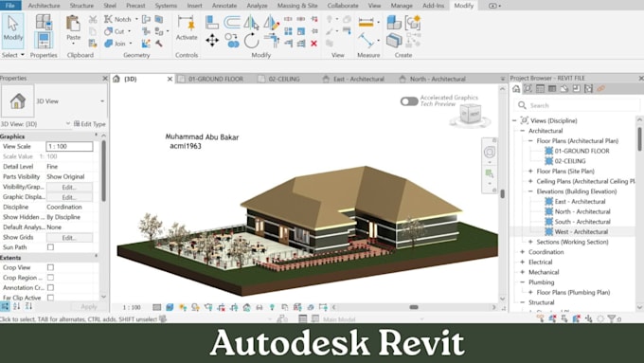Click the filter icon in status bar
The height and width of the screenshot is (363, 644).
pos(612,318)
